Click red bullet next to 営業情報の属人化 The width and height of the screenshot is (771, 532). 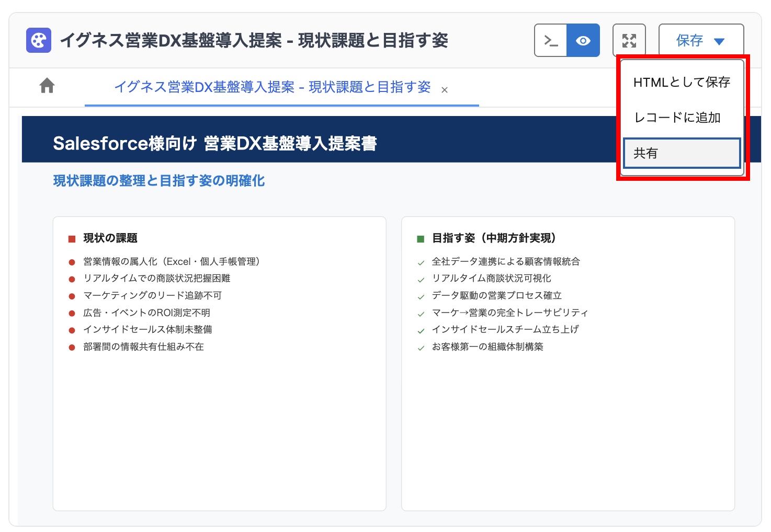point(72,262)
